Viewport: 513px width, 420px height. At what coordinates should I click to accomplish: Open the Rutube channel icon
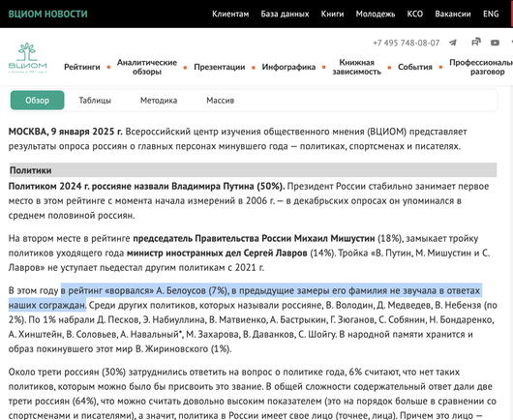476,42
